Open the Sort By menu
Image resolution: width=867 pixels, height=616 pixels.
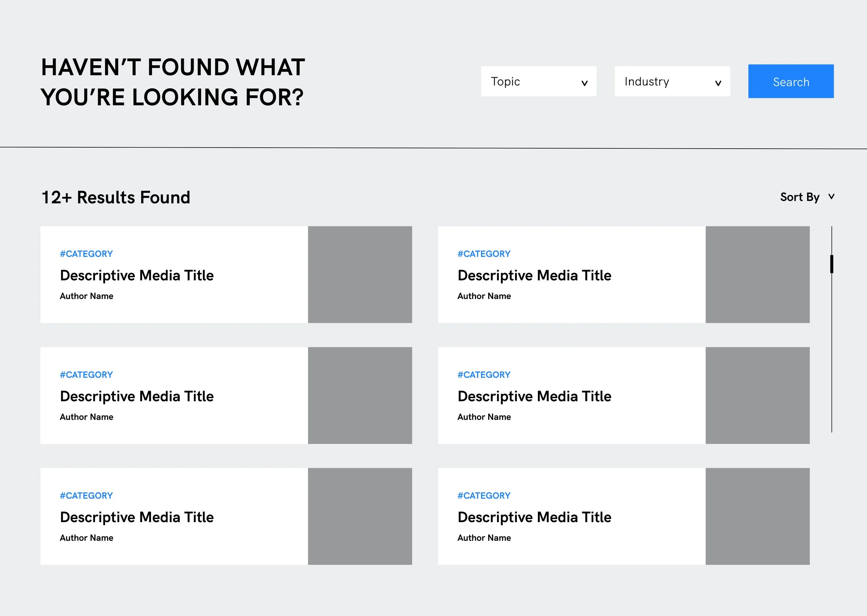click(799, 197)
